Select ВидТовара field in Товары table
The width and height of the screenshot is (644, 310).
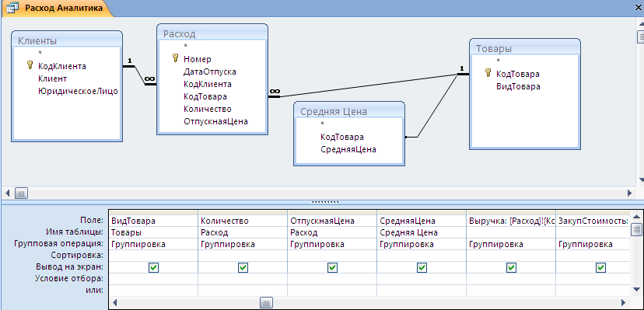click(x=518, y=86)
